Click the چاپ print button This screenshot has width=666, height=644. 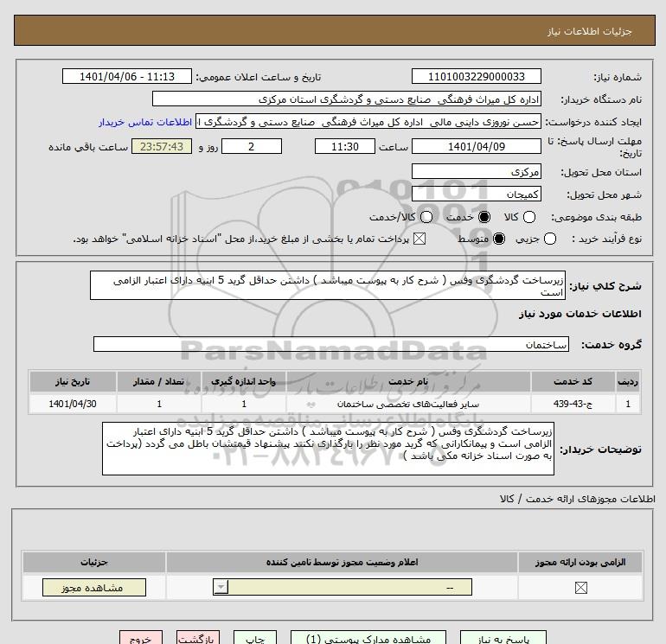255,638
